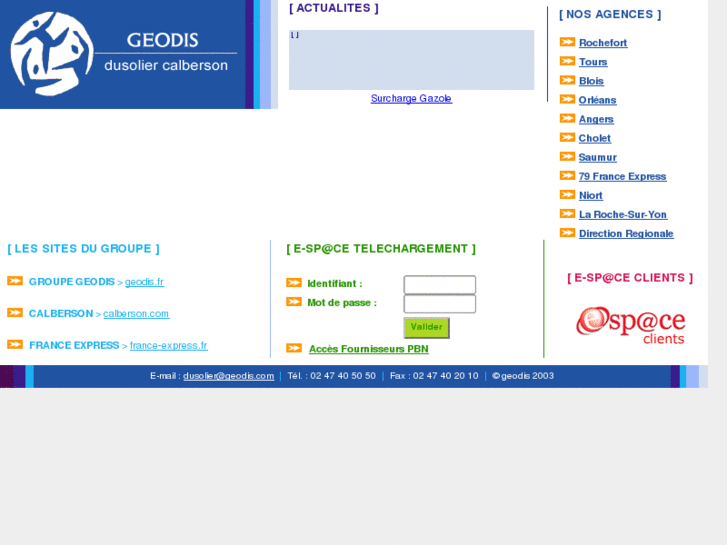The height and width of the screenshot is (545, 727).
Task: Open the Espace clients logo
Action: (x=631, y=325)
